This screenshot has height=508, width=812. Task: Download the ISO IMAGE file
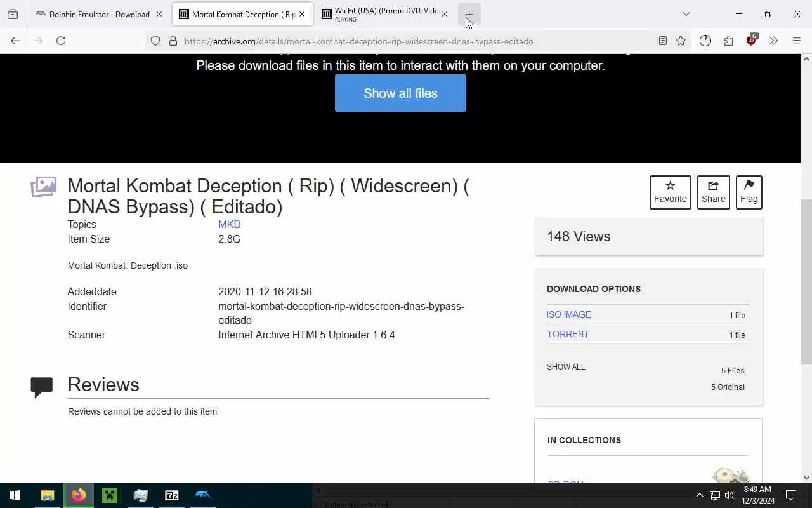point(569,314)
